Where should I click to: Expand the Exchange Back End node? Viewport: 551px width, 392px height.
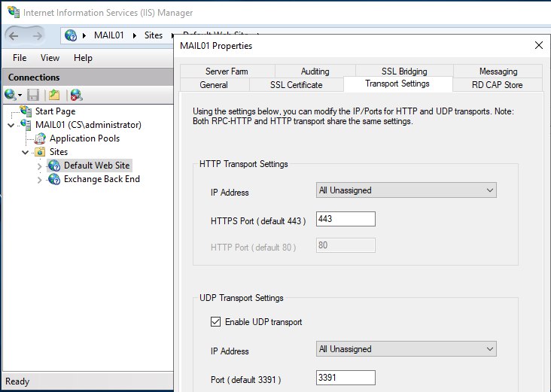tap(39, 180)
